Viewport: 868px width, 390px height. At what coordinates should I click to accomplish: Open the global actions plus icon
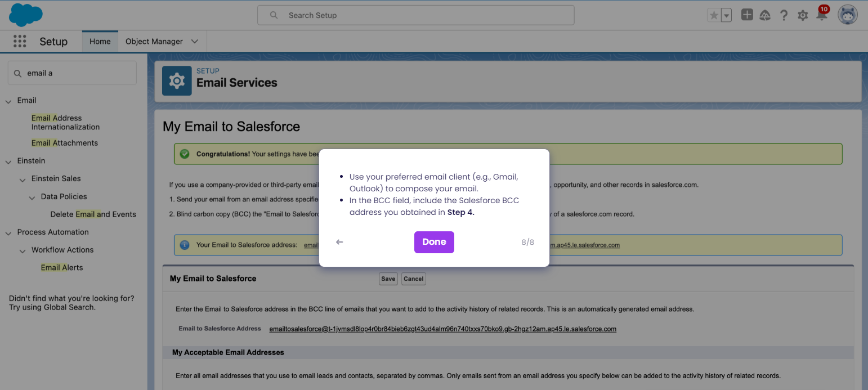pos(747,15)
